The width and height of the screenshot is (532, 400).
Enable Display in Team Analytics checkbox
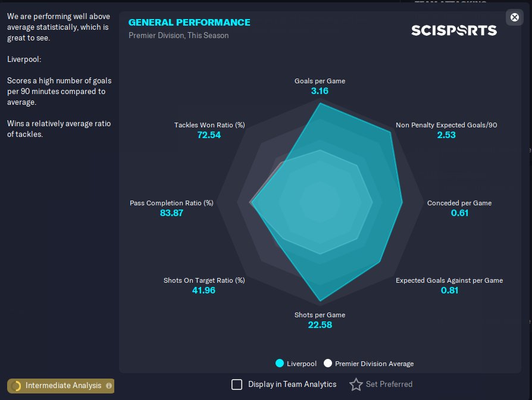click(x=237, y=385)
